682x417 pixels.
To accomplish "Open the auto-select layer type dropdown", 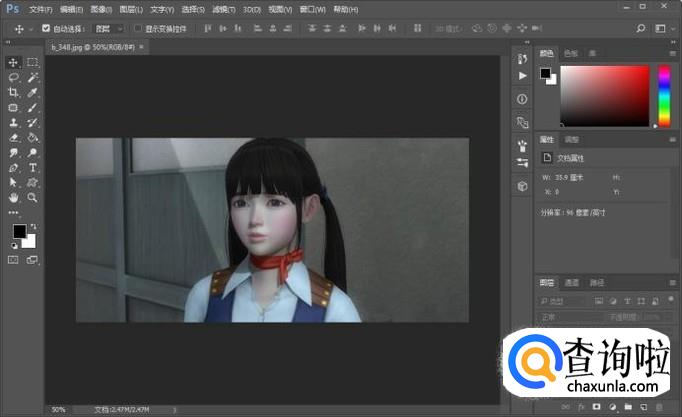I will [x=106, y=28].
